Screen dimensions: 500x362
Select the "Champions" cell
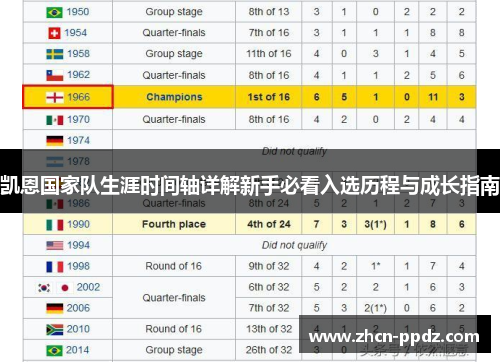tap(174, 97)
